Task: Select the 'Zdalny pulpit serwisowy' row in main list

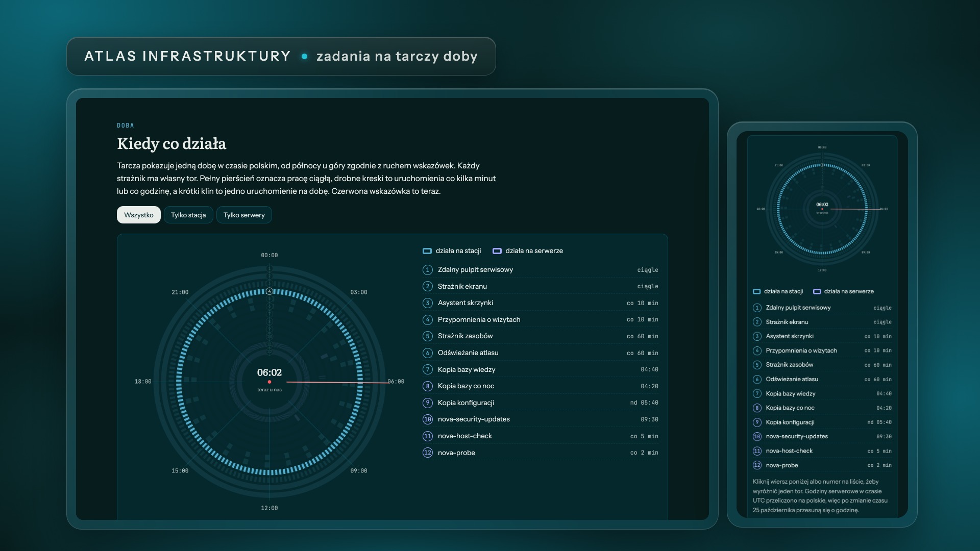Action: (x=541, y=270)
